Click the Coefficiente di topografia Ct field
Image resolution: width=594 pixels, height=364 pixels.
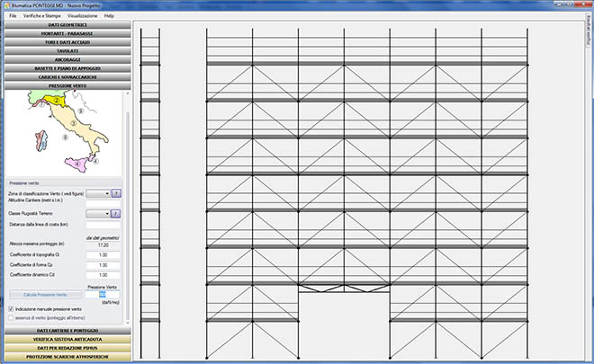point(103,255)
